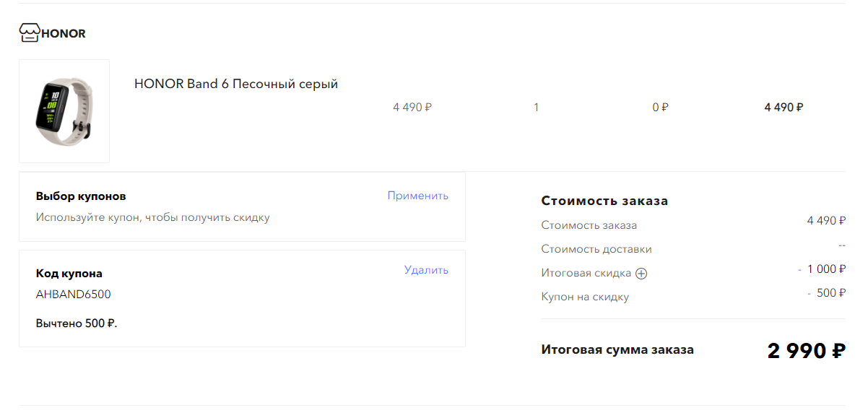Click the -- delivery cost value

(x=842, y=245)
